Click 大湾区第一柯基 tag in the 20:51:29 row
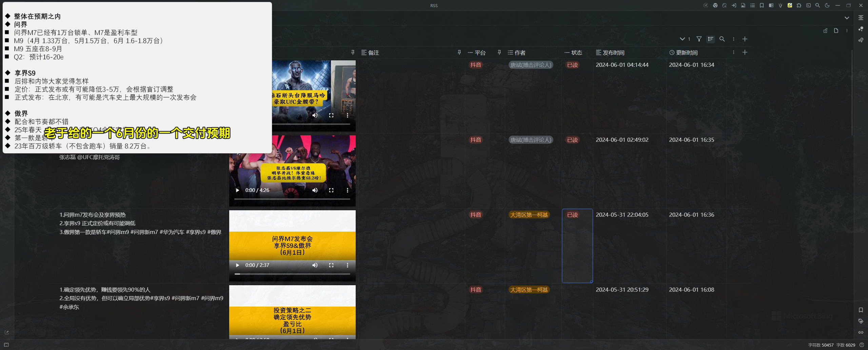 (529, 290)
